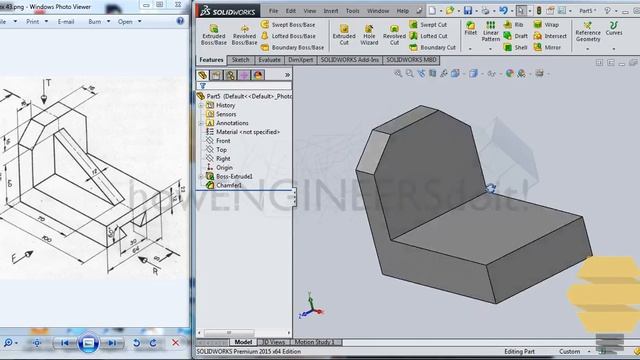Click the Zoom to Fit view icon
This screenshot has width=640, height=360.
point(398,73)
